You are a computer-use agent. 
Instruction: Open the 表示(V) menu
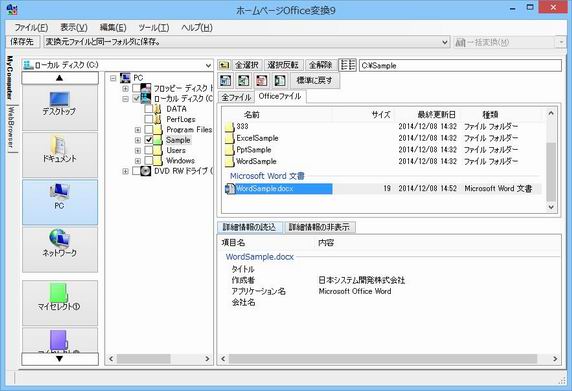[x=74, y=27]
